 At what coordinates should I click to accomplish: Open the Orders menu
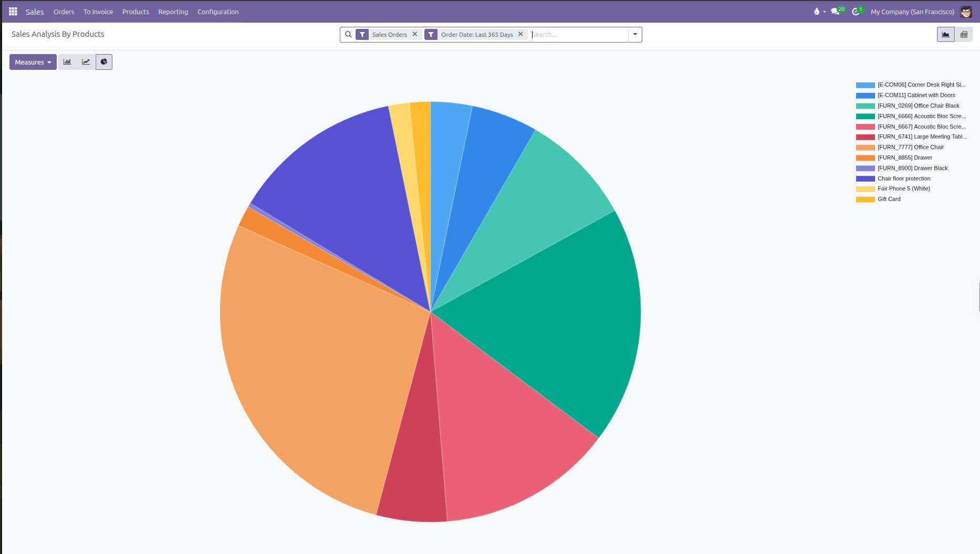pos(64,12)
